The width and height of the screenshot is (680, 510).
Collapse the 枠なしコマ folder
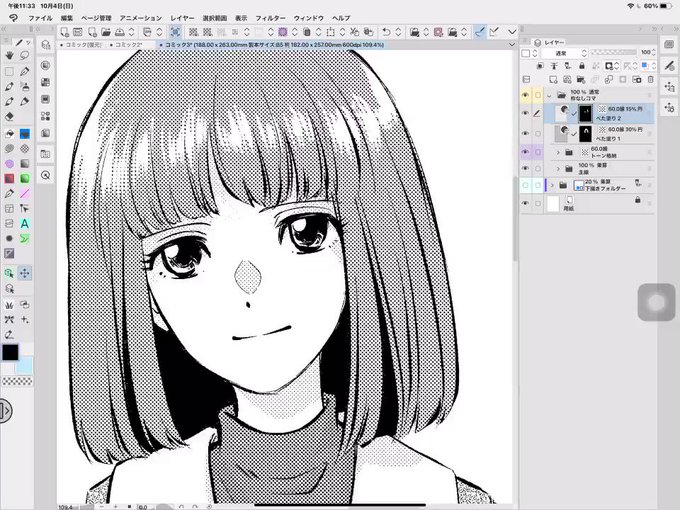(549, 95)
